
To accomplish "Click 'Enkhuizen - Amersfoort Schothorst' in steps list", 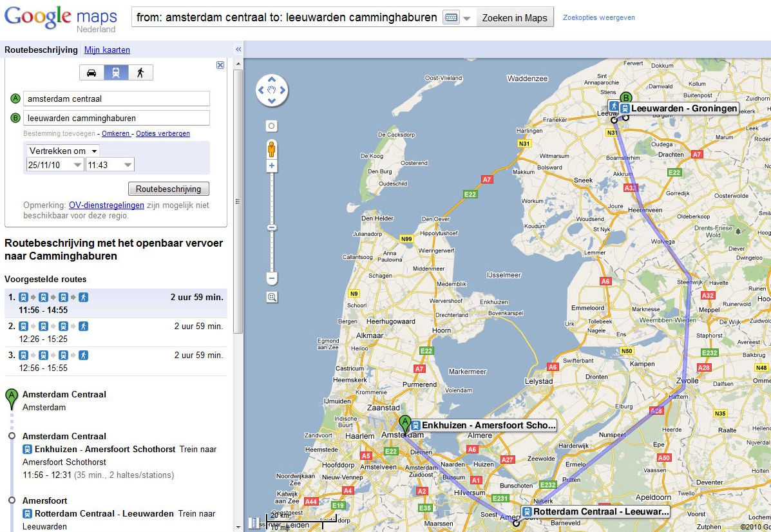I will click(x=105, y=449).
